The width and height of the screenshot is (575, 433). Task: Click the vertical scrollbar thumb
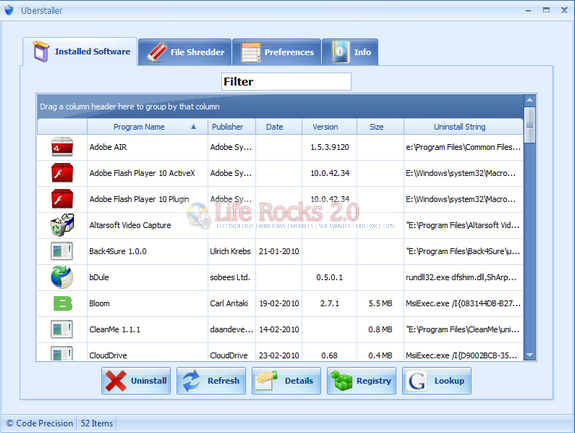pos(529,125)
